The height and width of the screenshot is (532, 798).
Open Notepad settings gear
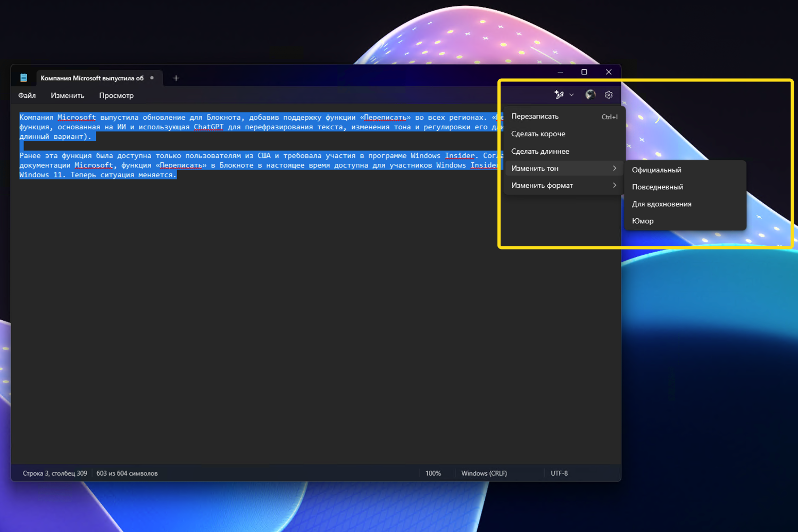[609, 95]
